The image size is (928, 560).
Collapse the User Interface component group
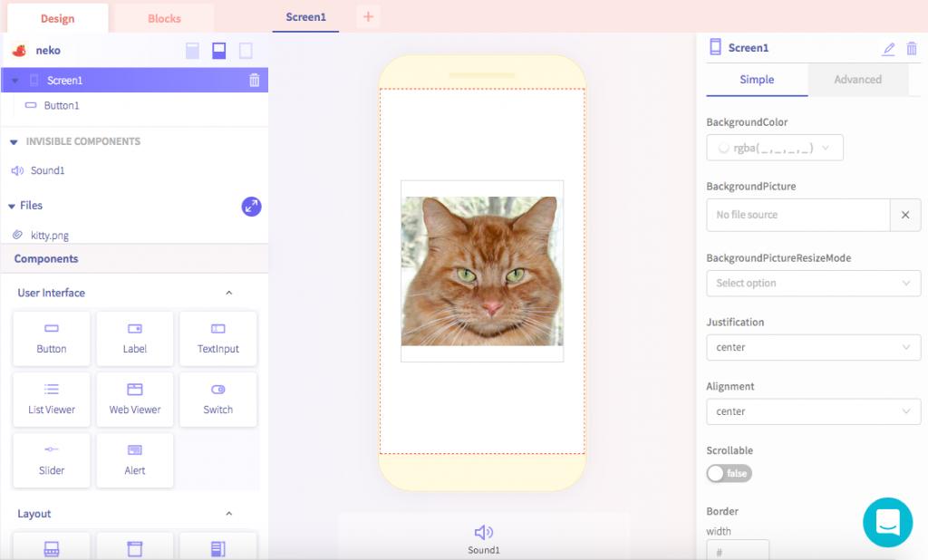click(x=229, y=293)
